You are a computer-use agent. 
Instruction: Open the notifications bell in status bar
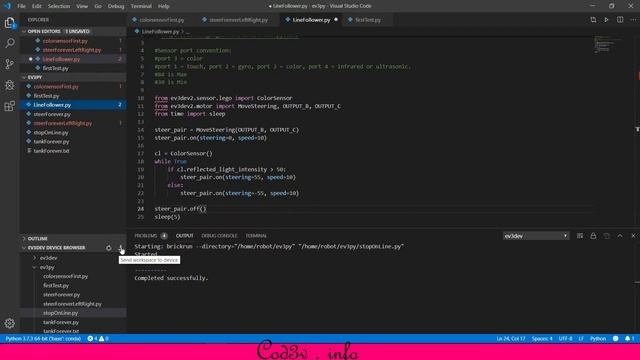[629, 339]
